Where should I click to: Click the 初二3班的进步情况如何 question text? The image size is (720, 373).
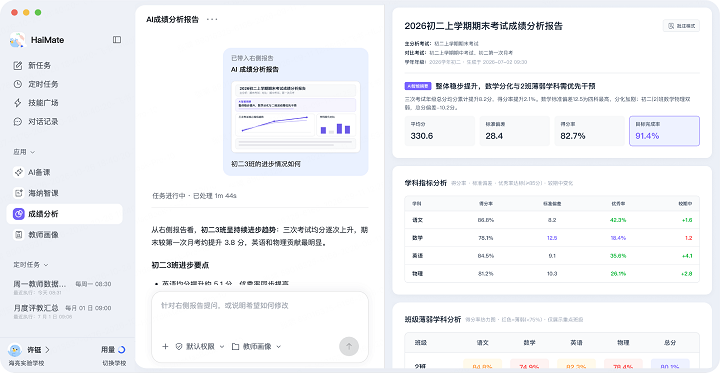[x=265, y=164]
